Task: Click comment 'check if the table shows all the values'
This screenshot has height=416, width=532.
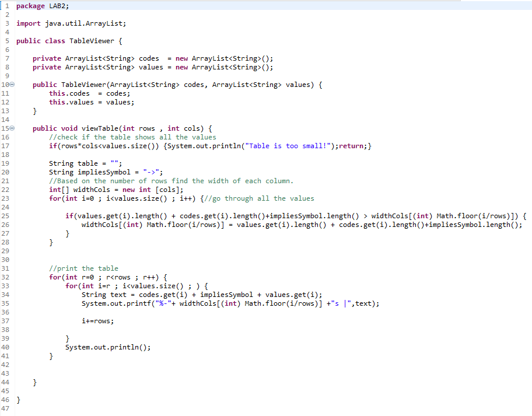Action: tap(132, 137)
